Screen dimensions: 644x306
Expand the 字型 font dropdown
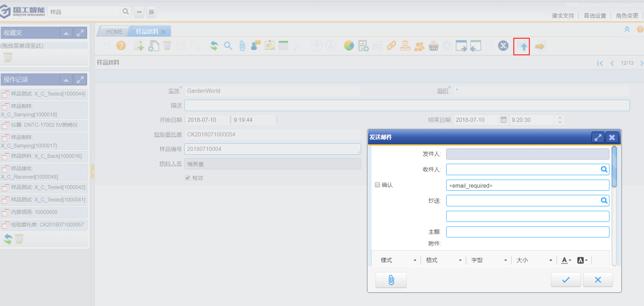(x=489, y=260)
